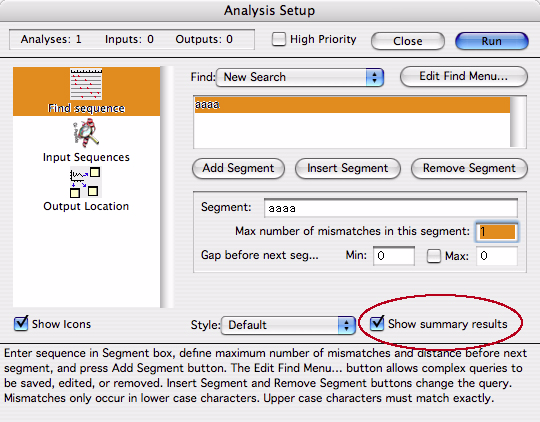
Task: Click Add Segment button
Action: (238, 168)
